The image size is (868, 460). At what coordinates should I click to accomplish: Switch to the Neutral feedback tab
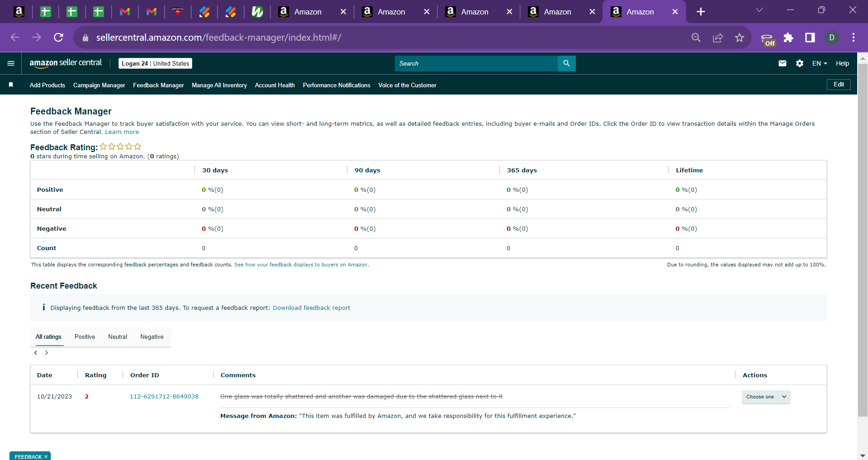(x=118, y=337)
